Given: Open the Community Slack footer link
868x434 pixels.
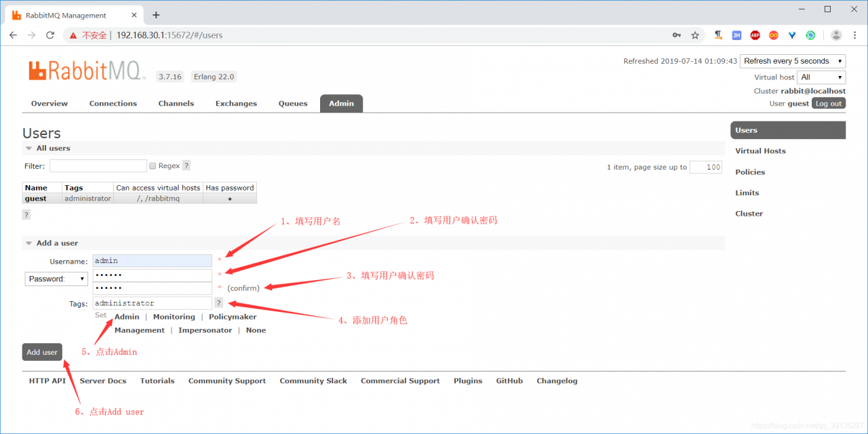Looking at the screenshot, I should point(313,381).
